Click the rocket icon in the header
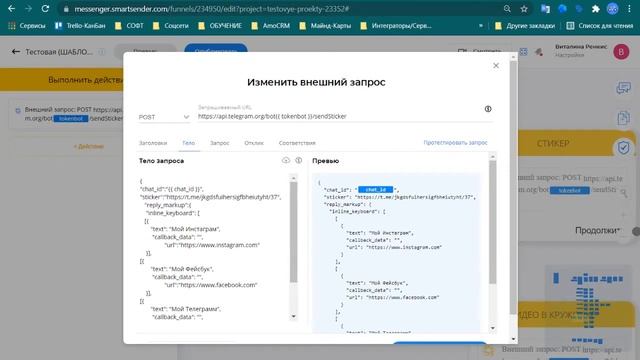The width and height of the screenshot is (640, 360). click(x=539, y=52)
